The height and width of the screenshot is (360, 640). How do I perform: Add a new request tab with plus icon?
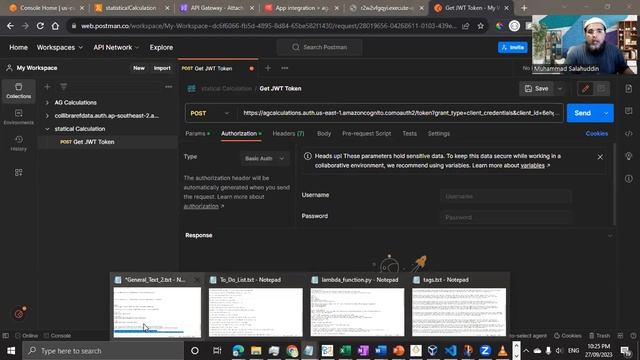tap(268, 68)
